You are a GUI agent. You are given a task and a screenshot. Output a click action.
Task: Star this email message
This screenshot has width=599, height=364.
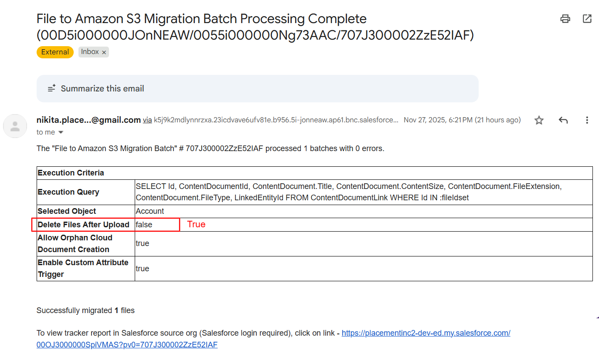539,120
